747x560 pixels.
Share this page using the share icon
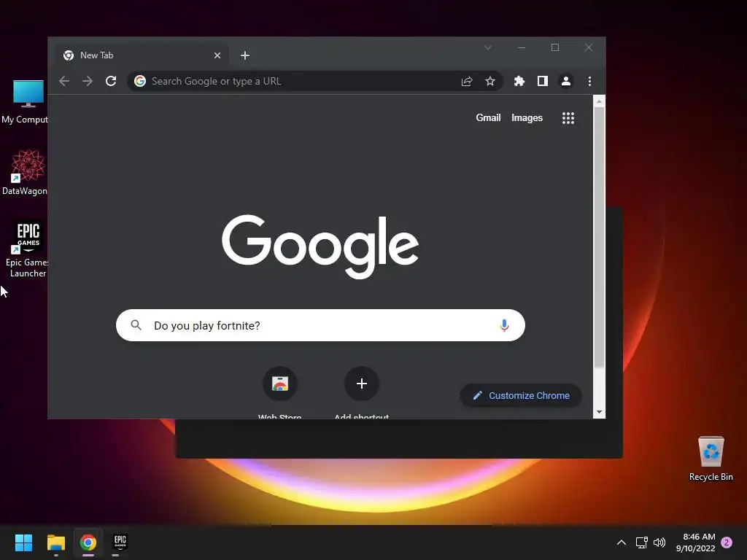pyautogui.click(x=467, y=81)
